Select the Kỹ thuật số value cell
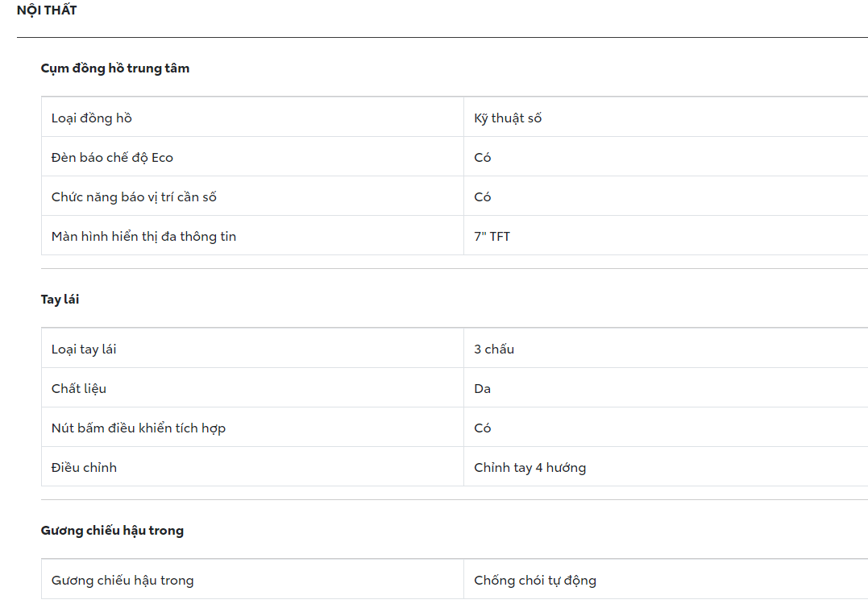The height and width of the screenshot is (608, 868). (x=508, y=118)
